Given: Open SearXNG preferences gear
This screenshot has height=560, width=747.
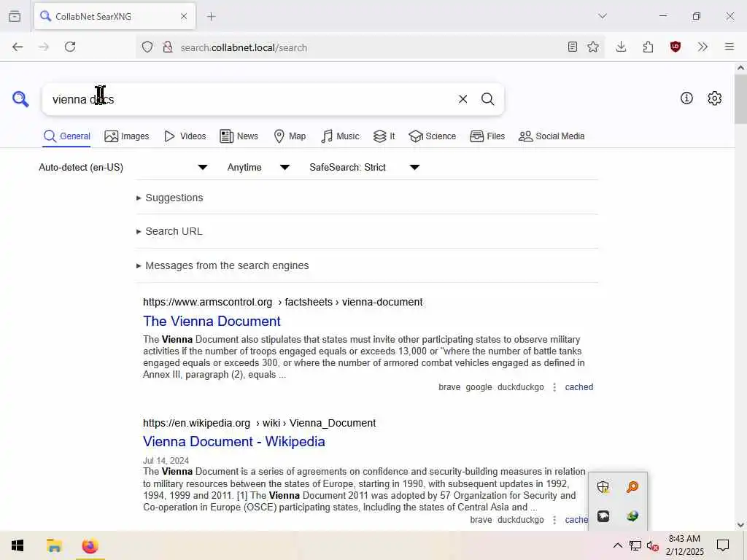Looking at the screenshot, I should coord(715,98).
